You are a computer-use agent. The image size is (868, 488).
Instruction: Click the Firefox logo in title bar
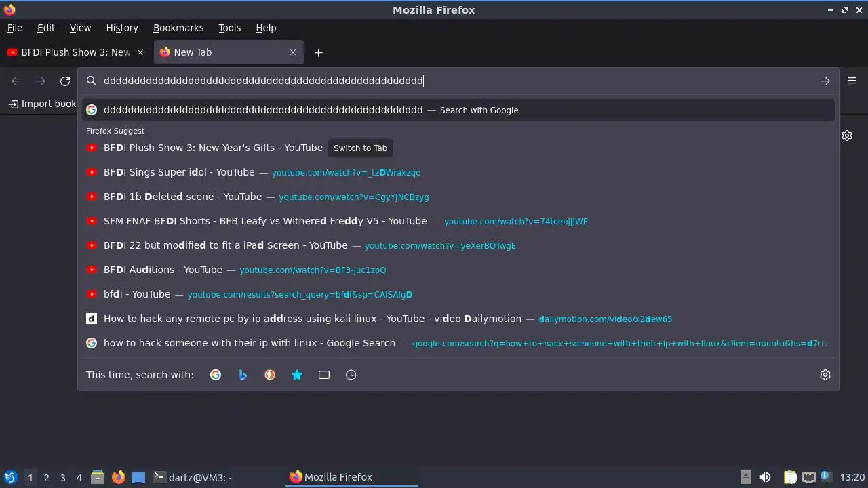(9, 9)
